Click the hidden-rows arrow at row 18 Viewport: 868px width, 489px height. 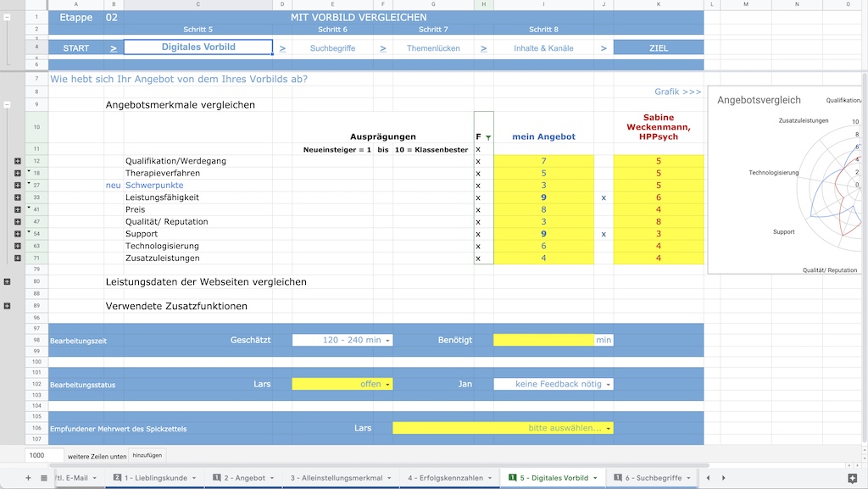pyautogui.click(x=29, y=171)
